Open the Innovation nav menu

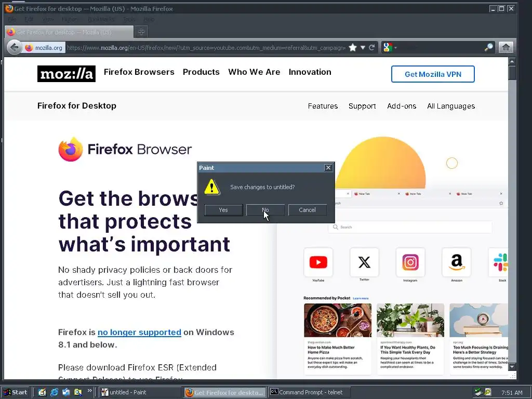click(x=310, y=72)
